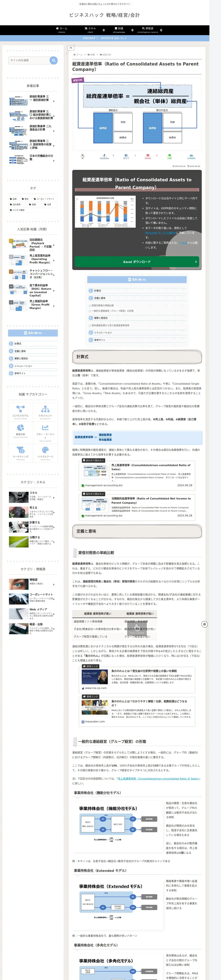The image size is (221, 980).
Task: Open the スキル menu item
Action: [90, 30]
